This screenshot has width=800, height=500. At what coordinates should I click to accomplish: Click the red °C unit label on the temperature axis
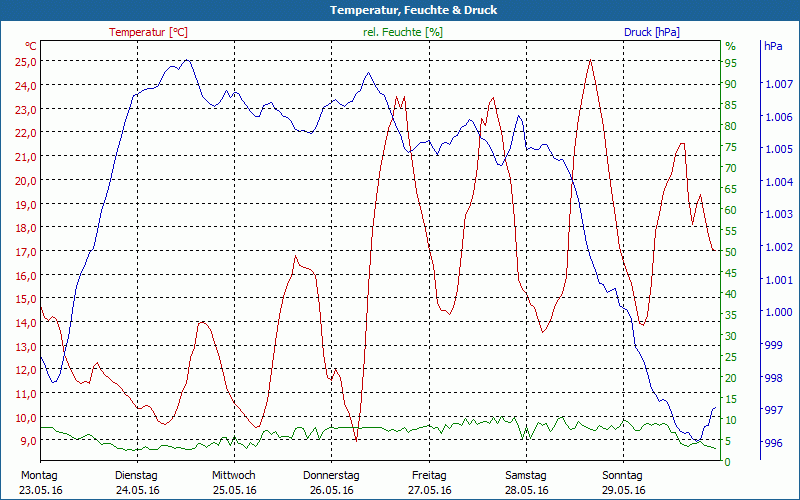(30, 46)
